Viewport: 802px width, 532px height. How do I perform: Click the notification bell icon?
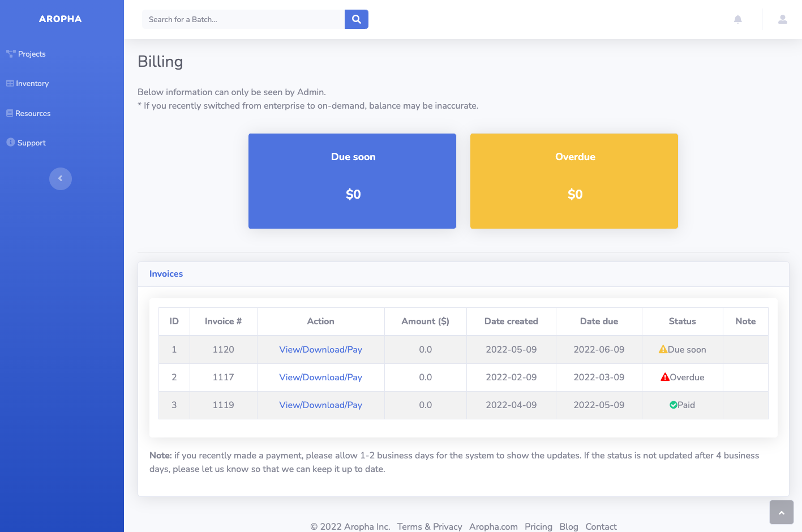pyautogui.click(x=737, y=19)
